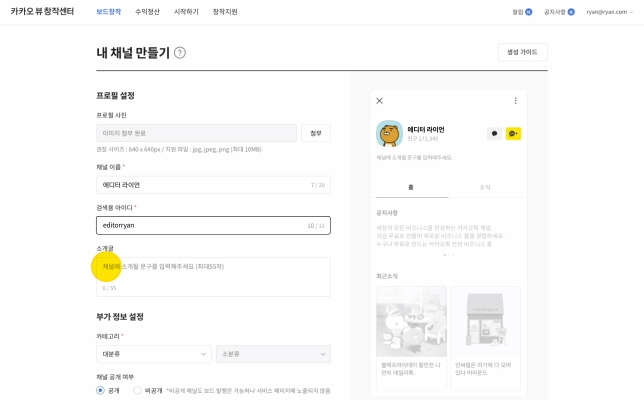Click the store illustration news thumbnail in preview
The image size is (644, 400).
tap(485, 322)
